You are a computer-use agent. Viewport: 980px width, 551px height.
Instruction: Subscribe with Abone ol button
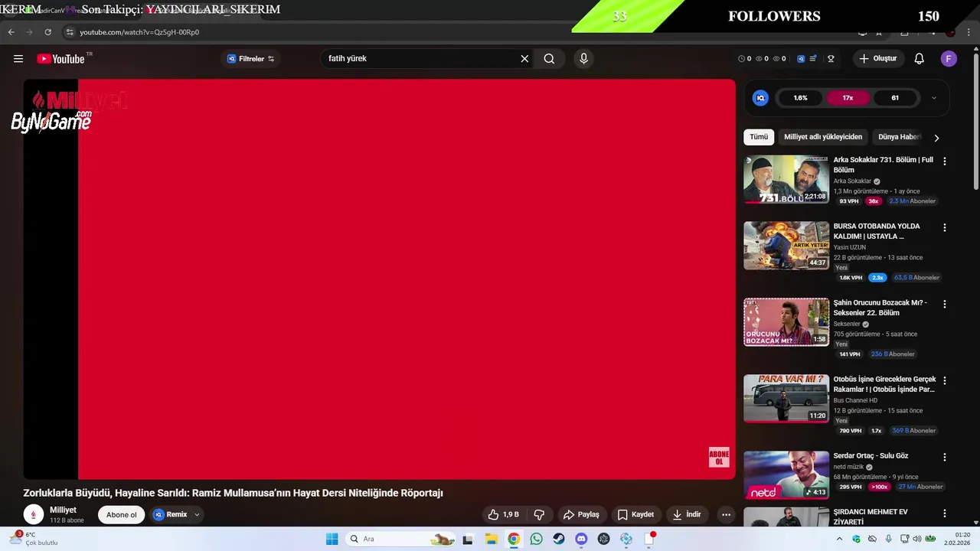[121, 514]
